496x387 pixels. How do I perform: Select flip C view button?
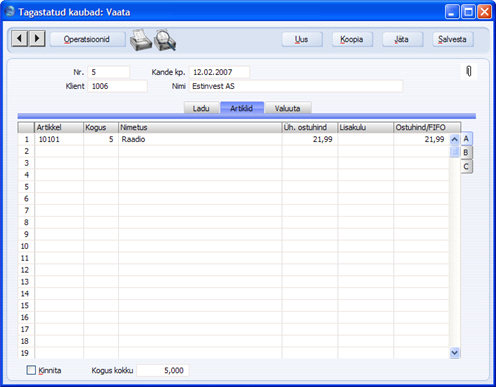pyautogui.click(x=467, y=166)
